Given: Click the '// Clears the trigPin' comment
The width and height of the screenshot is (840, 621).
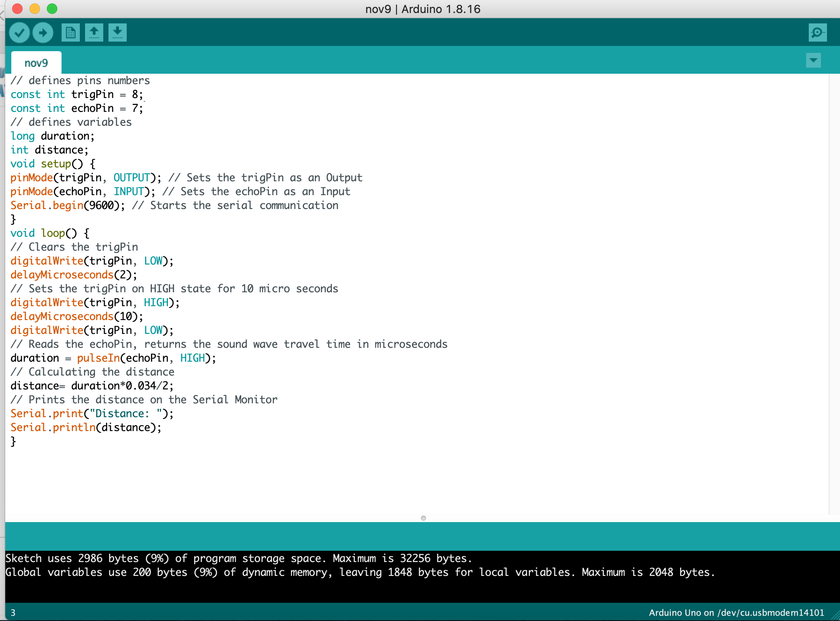Looking at the screenshot, I should pyautogui.click(x=74, y=247).
